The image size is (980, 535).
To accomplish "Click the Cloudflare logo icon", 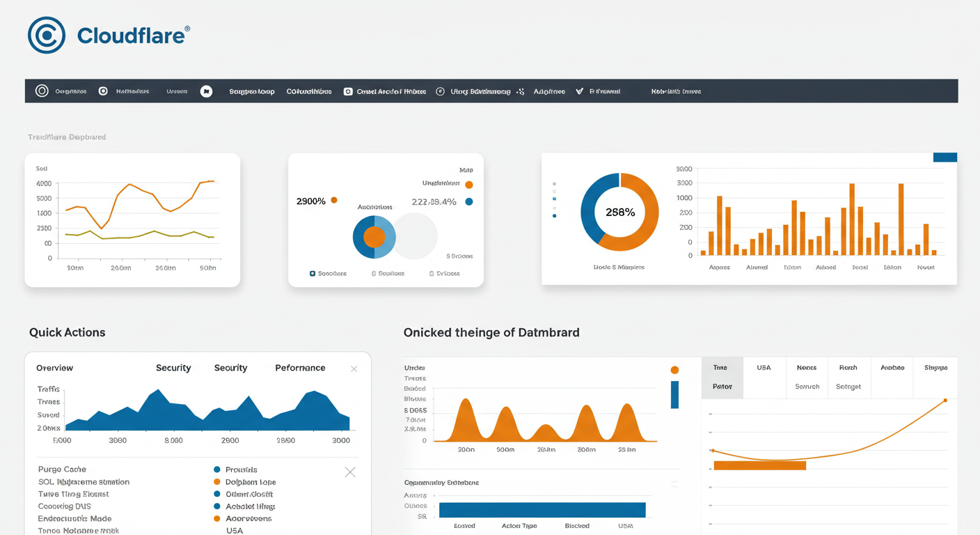I will [x=47, y=35].
